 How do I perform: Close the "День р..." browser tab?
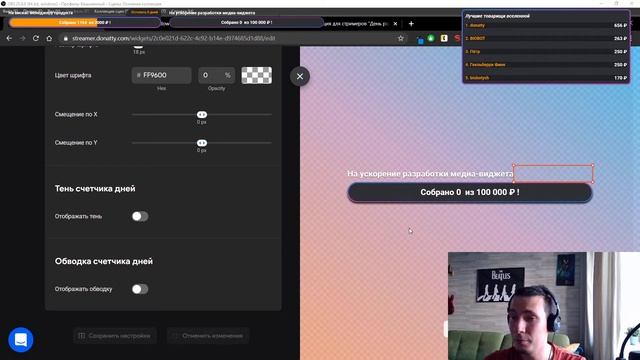point(395,24)
